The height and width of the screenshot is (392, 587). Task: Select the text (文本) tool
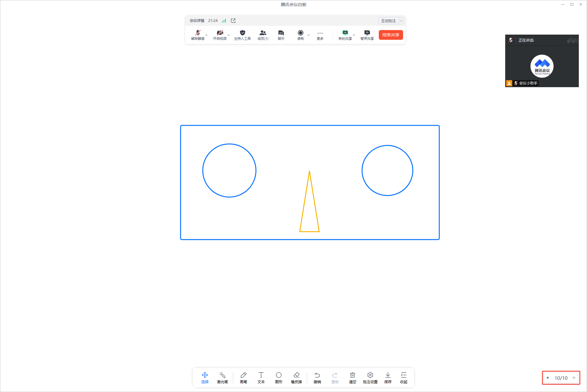(261, 377)
